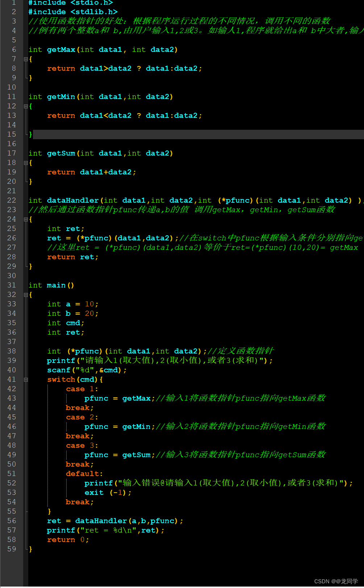Click 'case 1:' label
Screen dimensions: 364x588
[82, 389]
